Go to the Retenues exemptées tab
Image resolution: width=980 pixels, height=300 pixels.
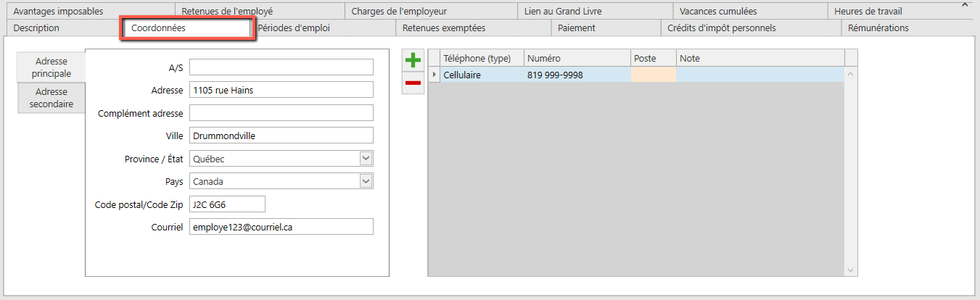coord(473,28)
